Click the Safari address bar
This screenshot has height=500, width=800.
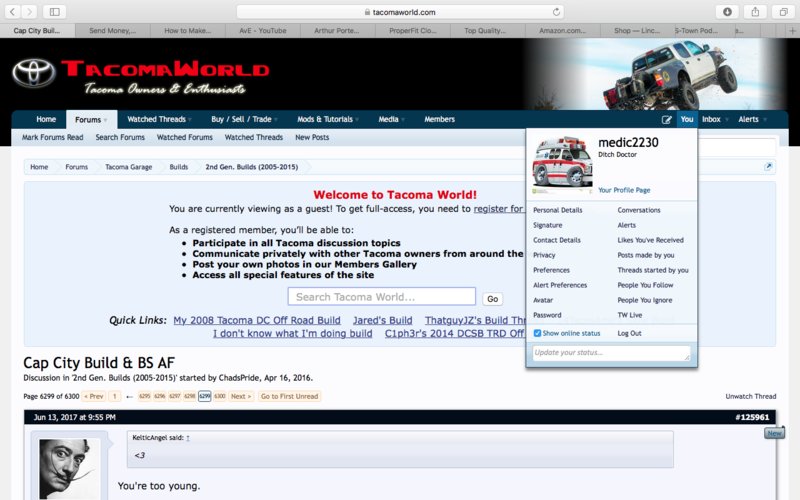[400, 12]
